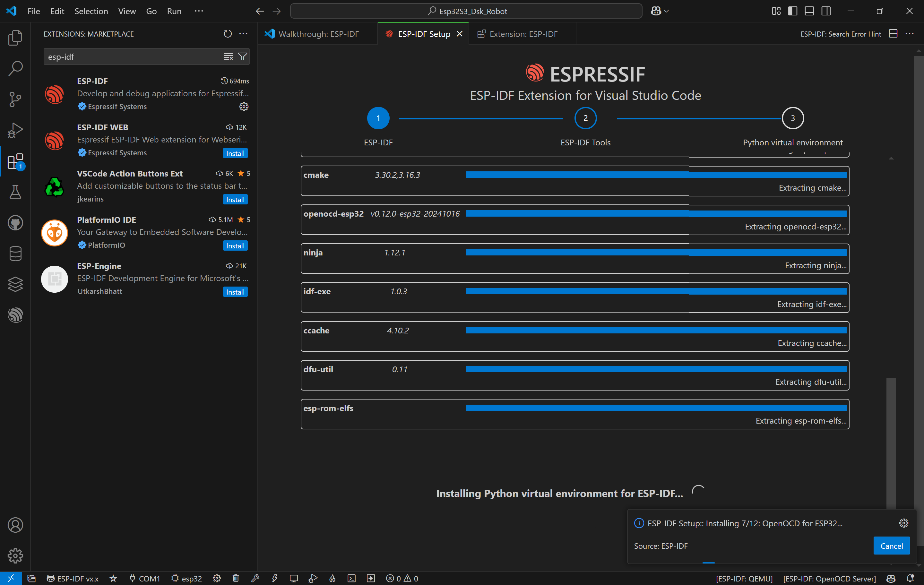This screenshot has height=585, width=924.
Task: Open the Search view in activity bar
Action: point(15,68)
